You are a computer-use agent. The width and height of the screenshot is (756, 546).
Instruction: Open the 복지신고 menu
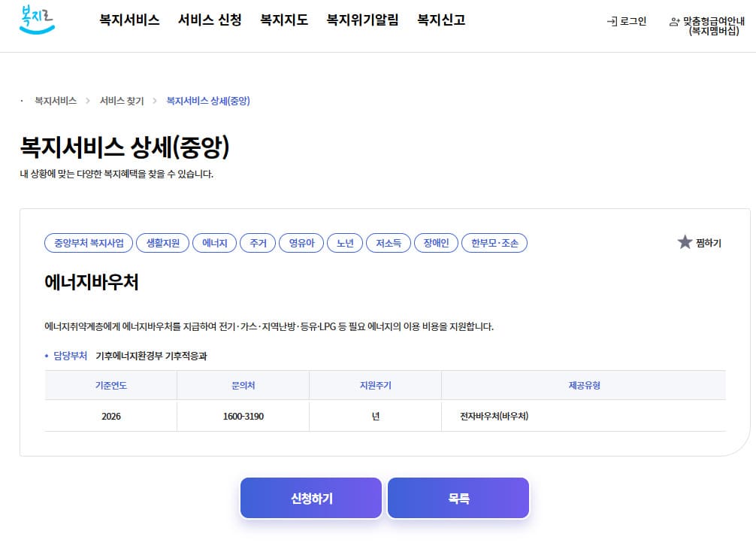441,20
